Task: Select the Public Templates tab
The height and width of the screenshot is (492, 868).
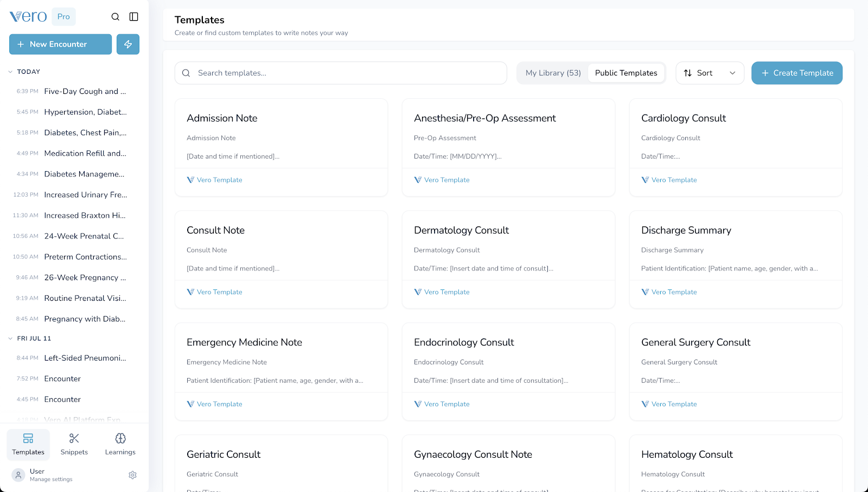Action: click(x=626, y=73)
